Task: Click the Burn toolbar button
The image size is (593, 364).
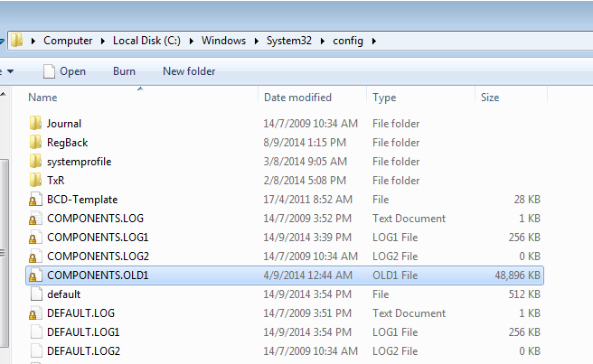Action: (124, 71)
